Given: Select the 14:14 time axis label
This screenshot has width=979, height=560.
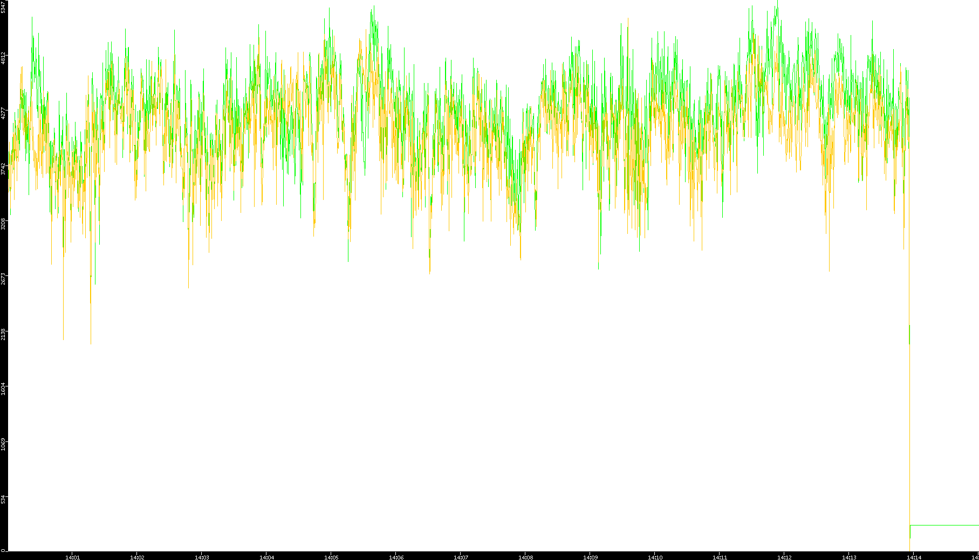Looking at the screenshot, I should point(914,557).
